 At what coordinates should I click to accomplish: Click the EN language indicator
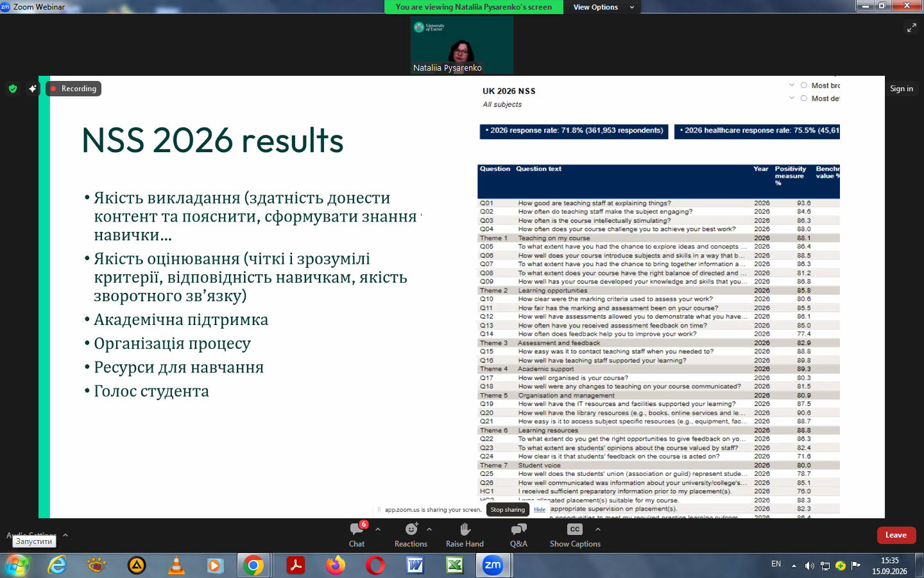tap(776, 564)
